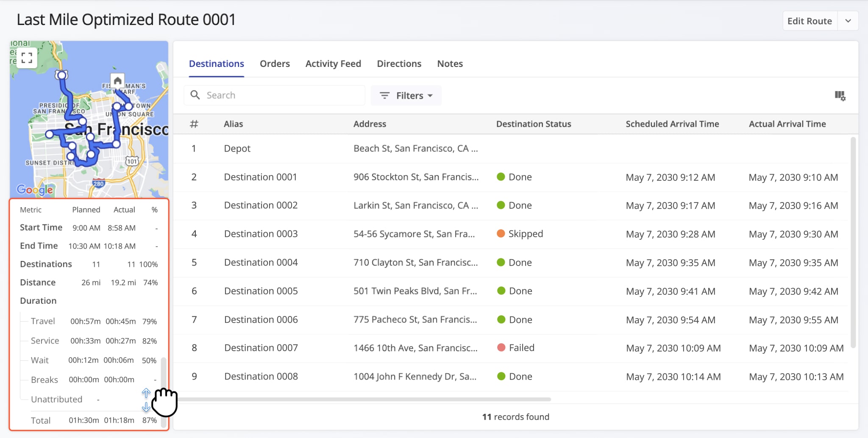Click the red Failed dot for Destination 0007
The width and height of the screenshot is (868, 438).
click(502, 347)
